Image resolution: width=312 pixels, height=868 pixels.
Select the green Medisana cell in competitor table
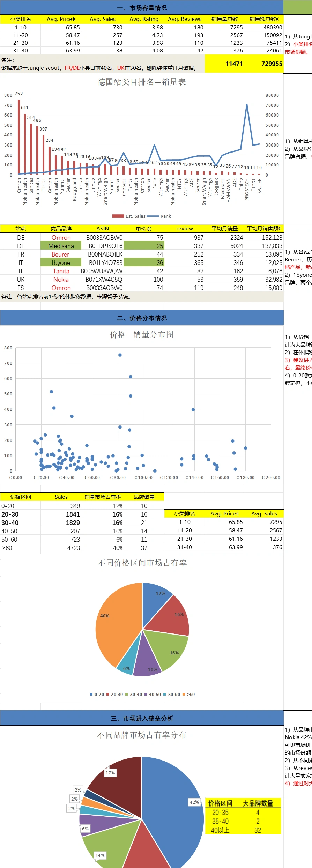click(x=61, y=246)
